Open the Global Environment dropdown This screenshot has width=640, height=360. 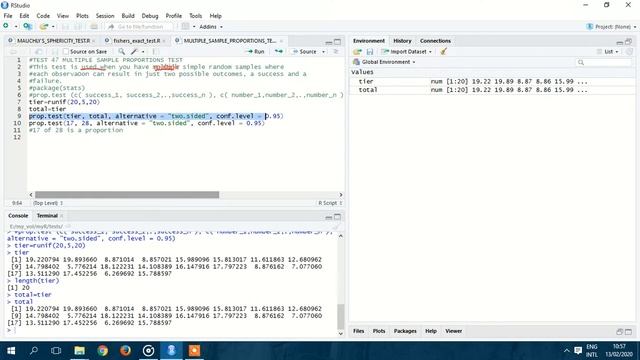384,62
